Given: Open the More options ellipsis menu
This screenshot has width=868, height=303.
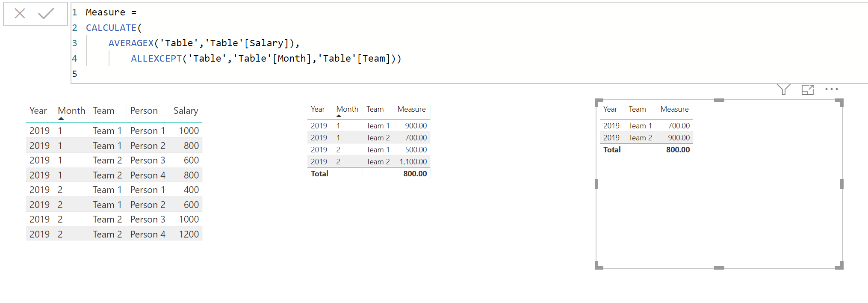Looking at the screenshot, I should 832,89.
